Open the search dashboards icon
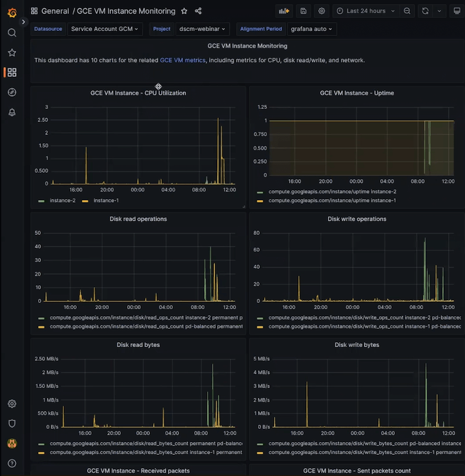 point(12,32)
